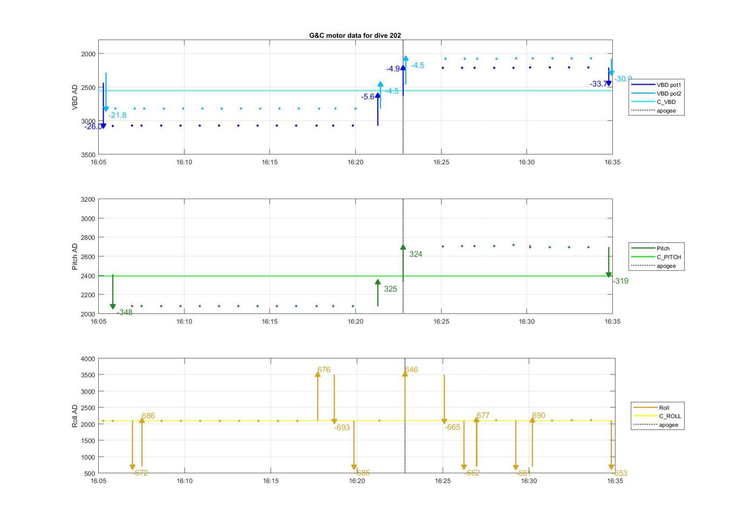The height and width of the screenshot is (532, 756).
Task: Click the '-685' roll data label
Action: point(362,473)
